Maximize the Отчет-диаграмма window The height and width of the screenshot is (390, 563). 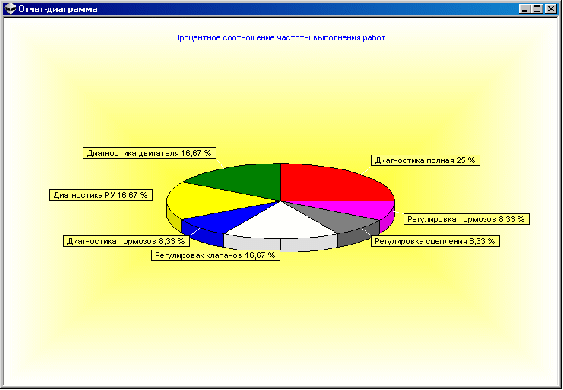click(537, 9)
